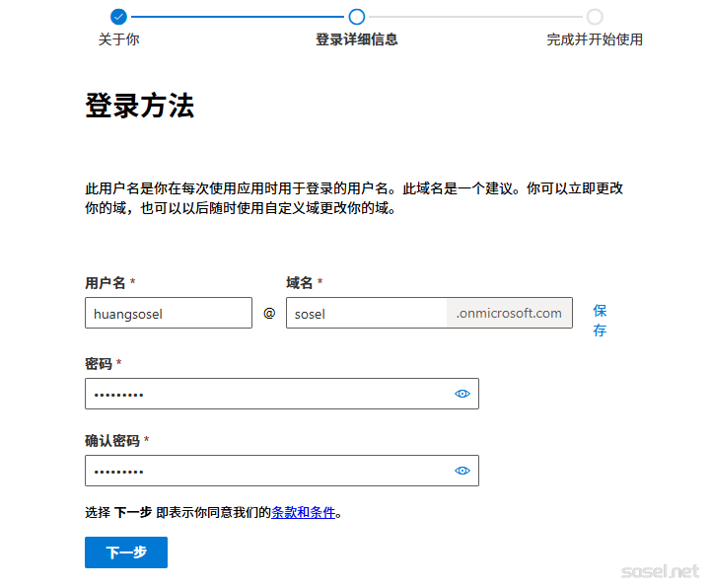This screenshot has height=588, width=710.
Task: Click the gray progress line before 完成并开始使用
Action: click(x=475, y=16)
